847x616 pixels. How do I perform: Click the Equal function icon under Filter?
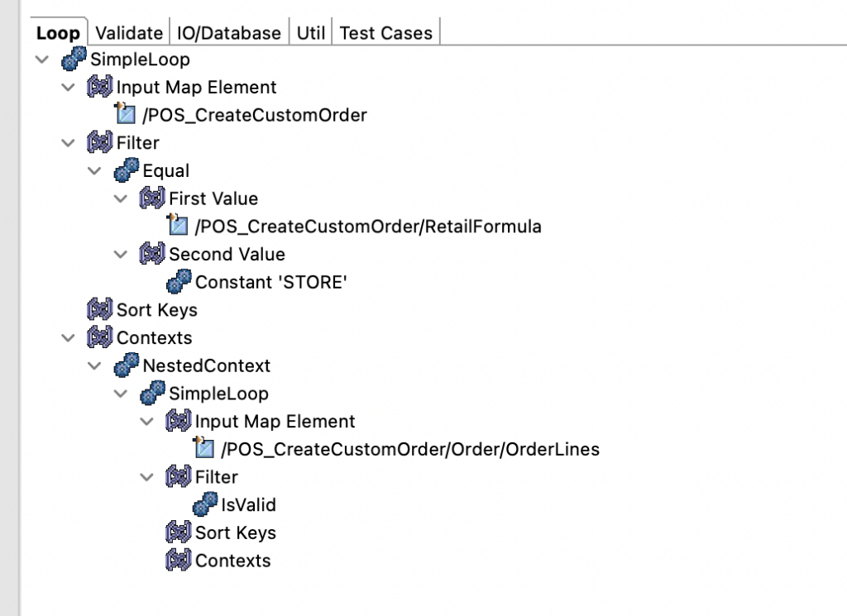click(x=125, y=170)
